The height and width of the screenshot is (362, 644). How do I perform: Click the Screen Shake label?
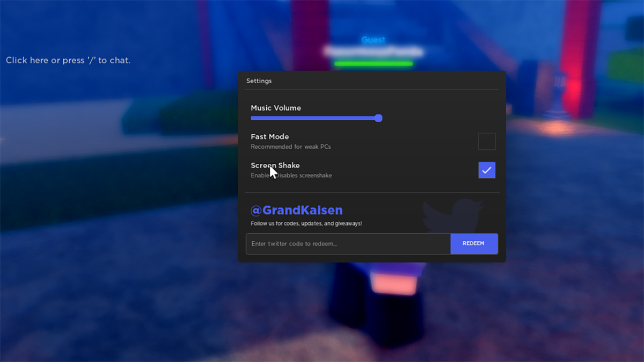(275, 165)
